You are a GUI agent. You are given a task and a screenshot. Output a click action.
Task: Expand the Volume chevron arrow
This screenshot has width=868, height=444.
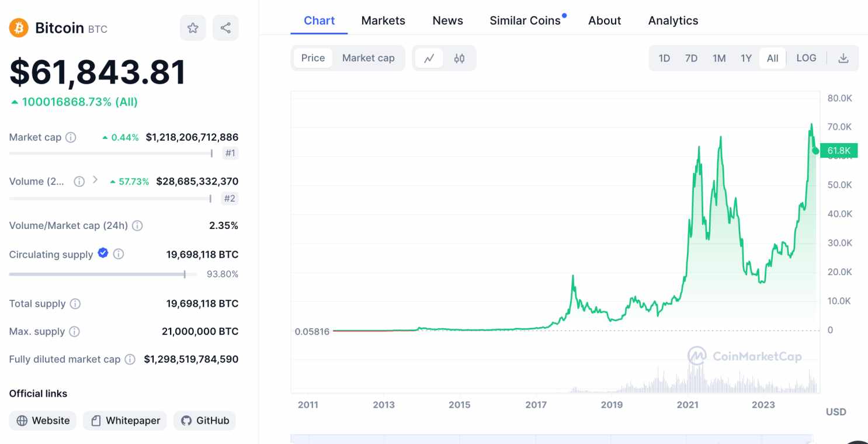[95, 180]
